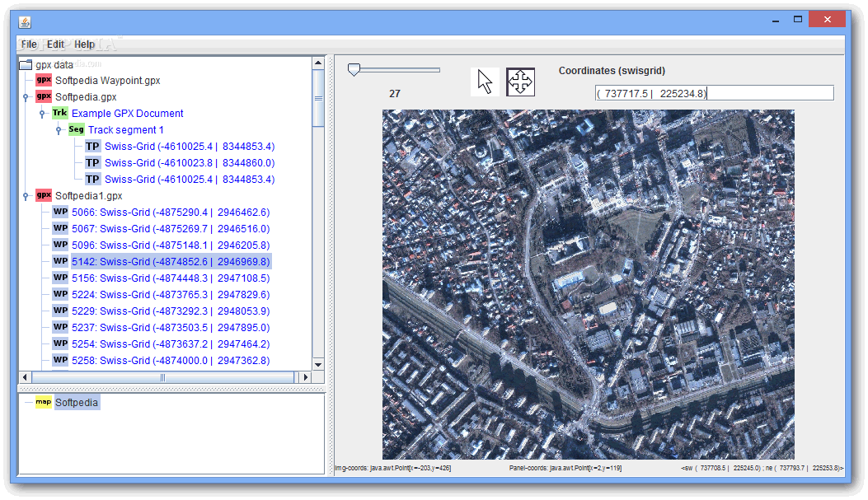Click gpx icon of Softpedia Waypoint.gpx
The width and height of the screenshot is (868, 500).
[44, 80]
